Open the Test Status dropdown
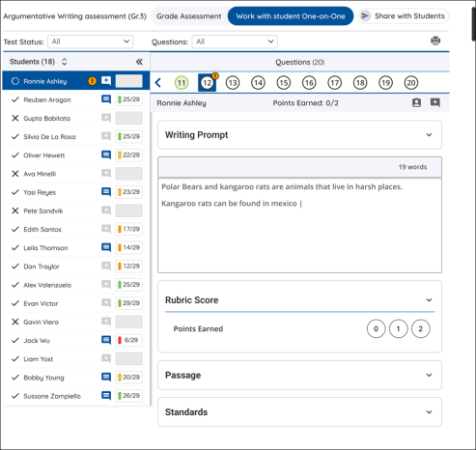This screenshot has width=476, height=450. (x=91, y=42)
